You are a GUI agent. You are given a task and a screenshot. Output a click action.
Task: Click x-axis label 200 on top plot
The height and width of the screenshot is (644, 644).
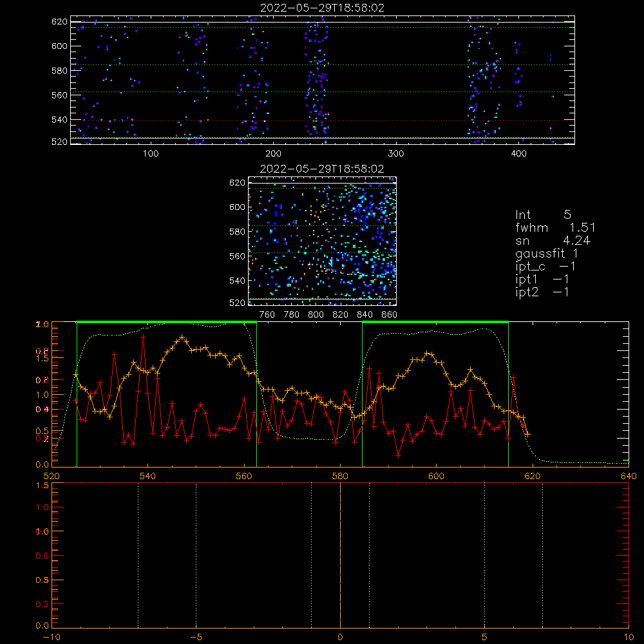273,154
